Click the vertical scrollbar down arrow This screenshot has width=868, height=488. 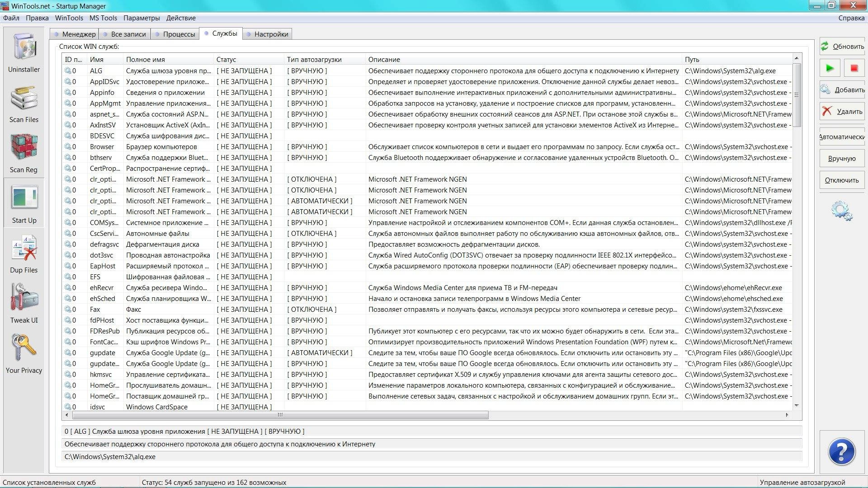coord(797,405)
